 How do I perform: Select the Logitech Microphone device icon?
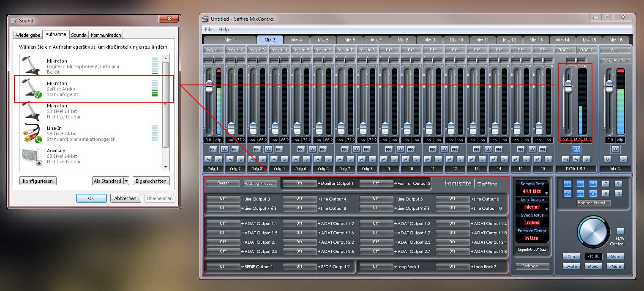pyautogui.click(x=31, y=65)
